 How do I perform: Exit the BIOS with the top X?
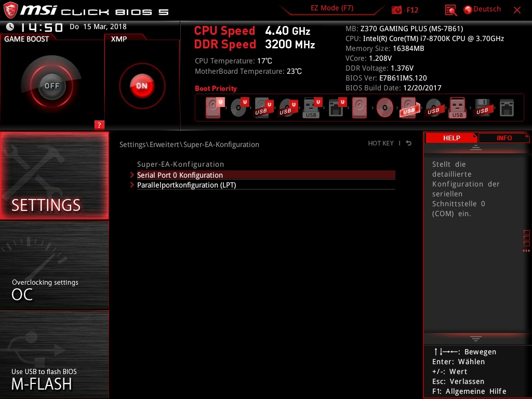[x=517, y=10]
